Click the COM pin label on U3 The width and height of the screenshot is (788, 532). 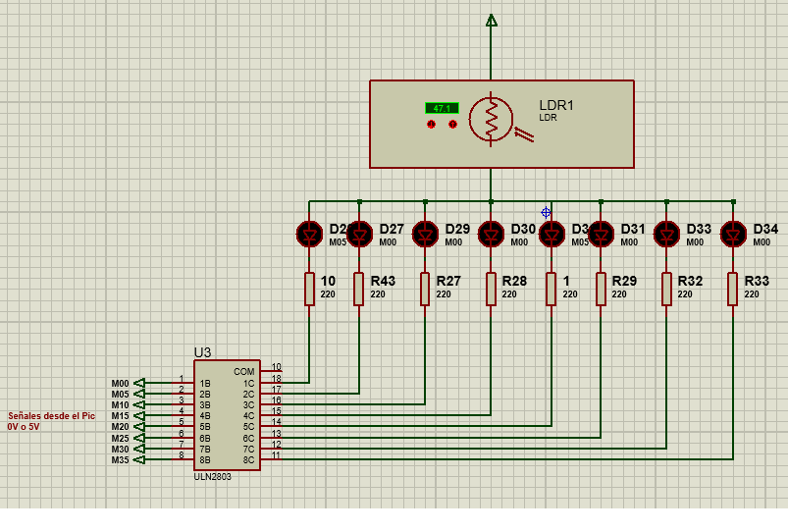[243, 372]
